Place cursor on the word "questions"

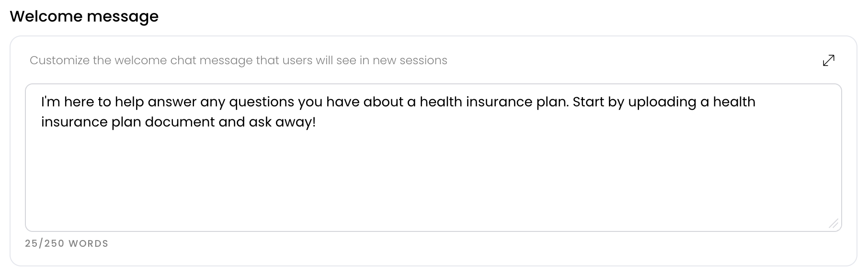262,102
